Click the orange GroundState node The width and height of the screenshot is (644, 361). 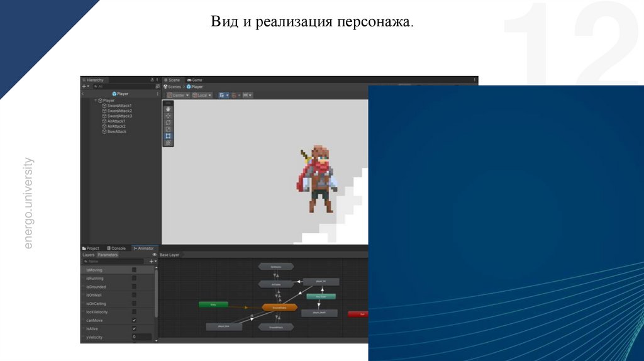coord(279,308)
